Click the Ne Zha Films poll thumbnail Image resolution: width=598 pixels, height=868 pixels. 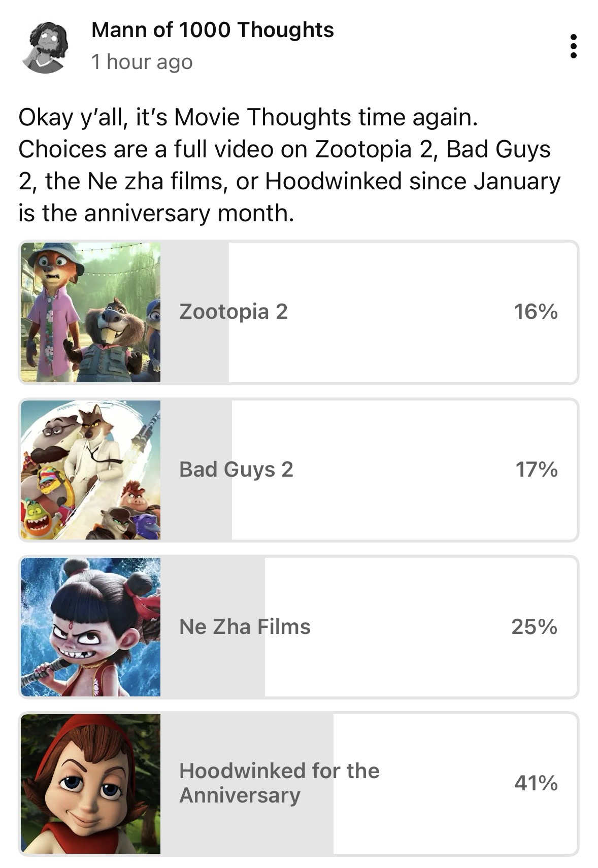(x=91, y=627)
